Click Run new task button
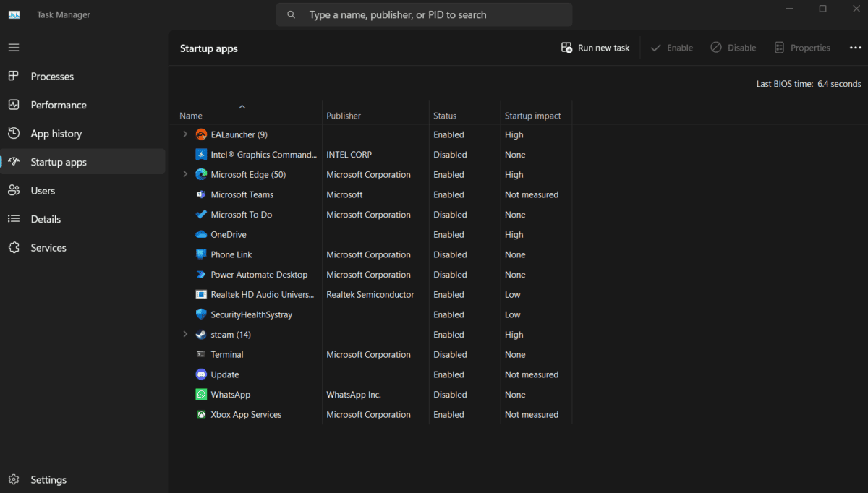The image size is (868, 493). (595, 48)
